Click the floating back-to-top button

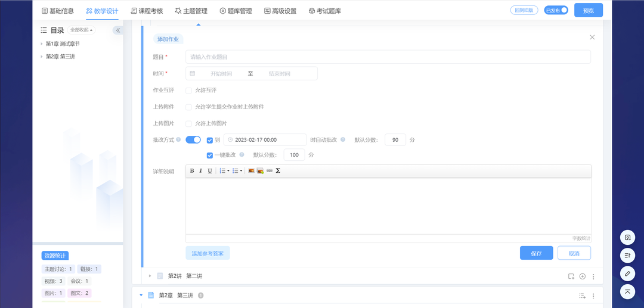coord(627,291)
